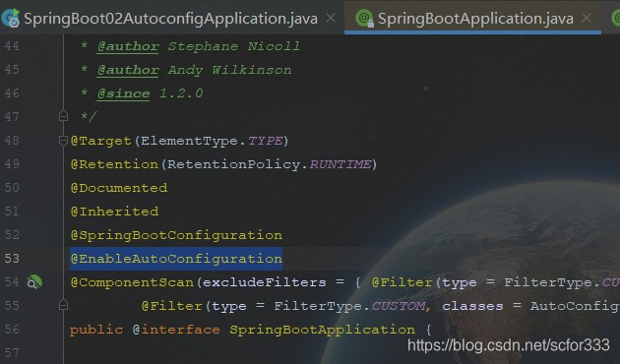Click the author name Stephane Nicoll
Viewport: 620px width, 364px height.
tap(233, 46)
